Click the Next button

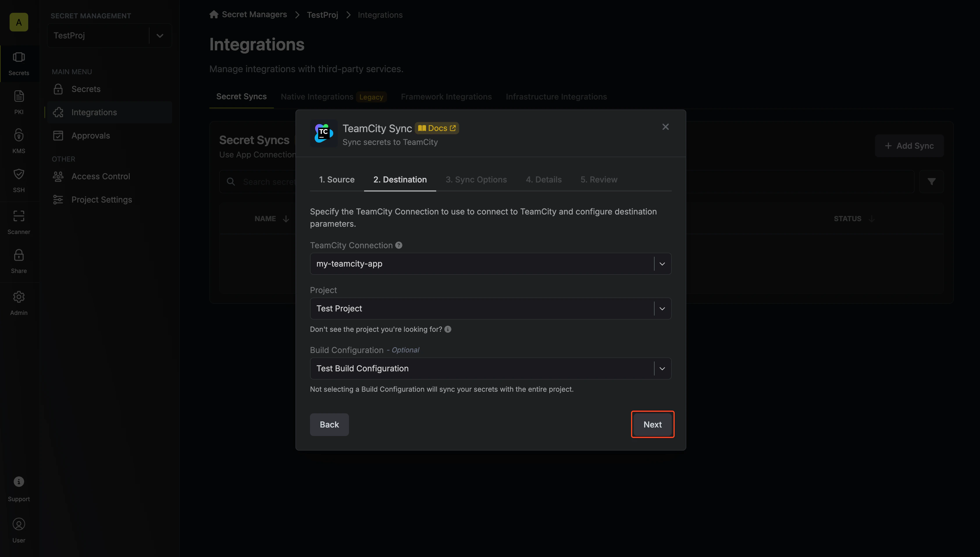point(653,425)
